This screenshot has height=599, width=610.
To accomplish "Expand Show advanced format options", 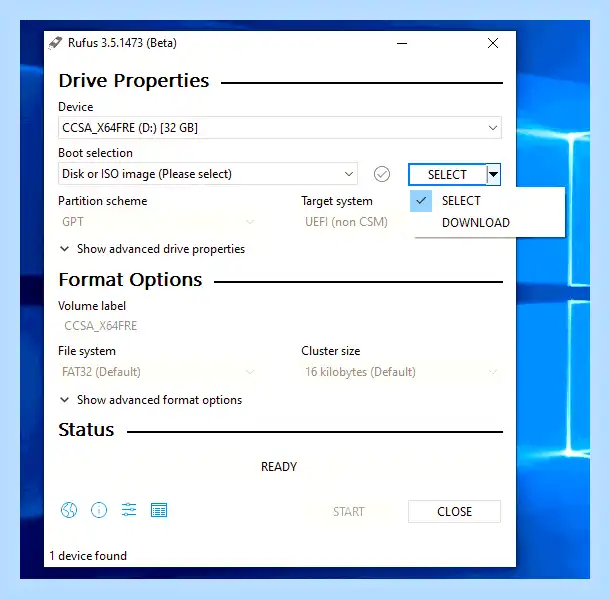I will (x=151, y=400).
